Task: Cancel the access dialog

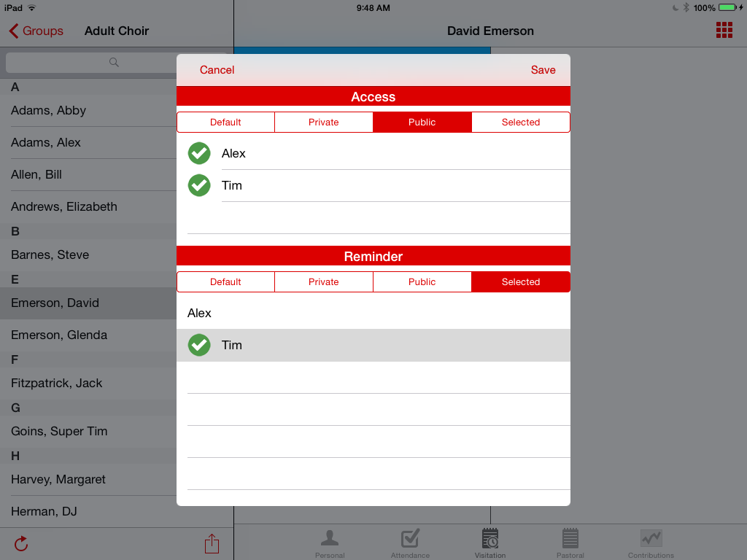Action: pos(217,70)
